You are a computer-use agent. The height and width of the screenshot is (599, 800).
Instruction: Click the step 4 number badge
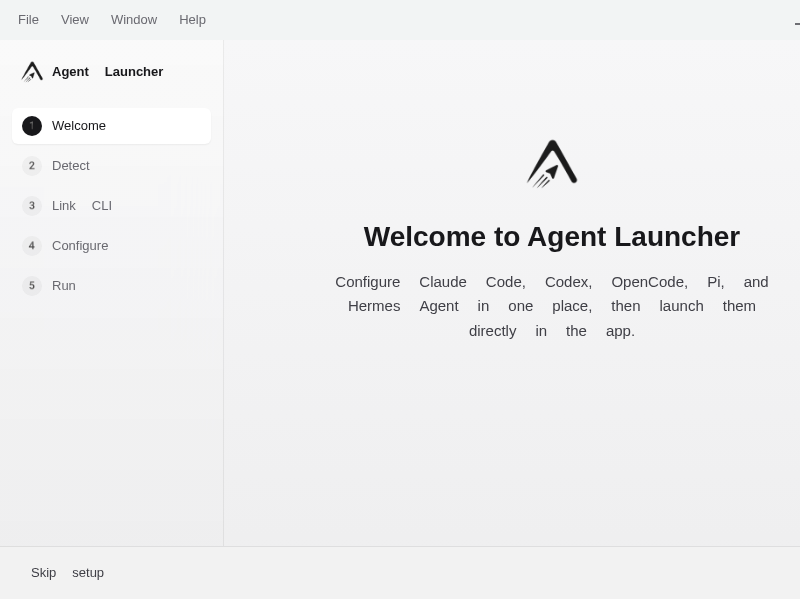(32, 246)
